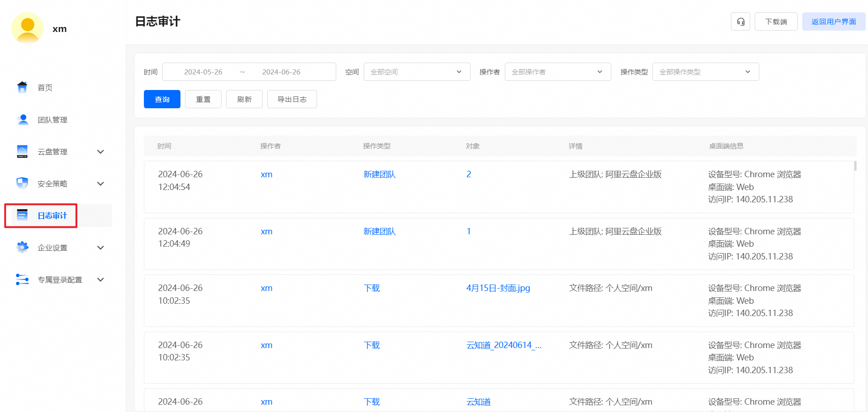The image size is (868, 412).
Task: Click the cloud drive management icon
Action: [x=22, y=152]
